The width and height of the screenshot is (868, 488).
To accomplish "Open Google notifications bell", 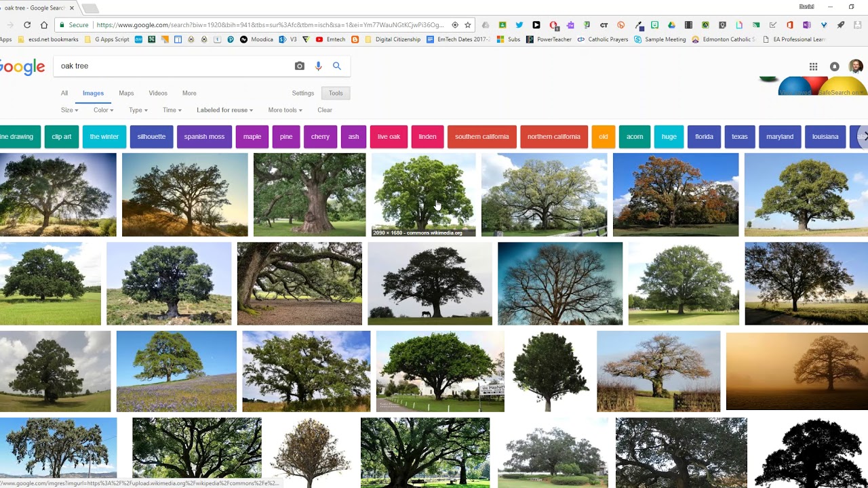I will pyautogui.click(x=835, y=66).
